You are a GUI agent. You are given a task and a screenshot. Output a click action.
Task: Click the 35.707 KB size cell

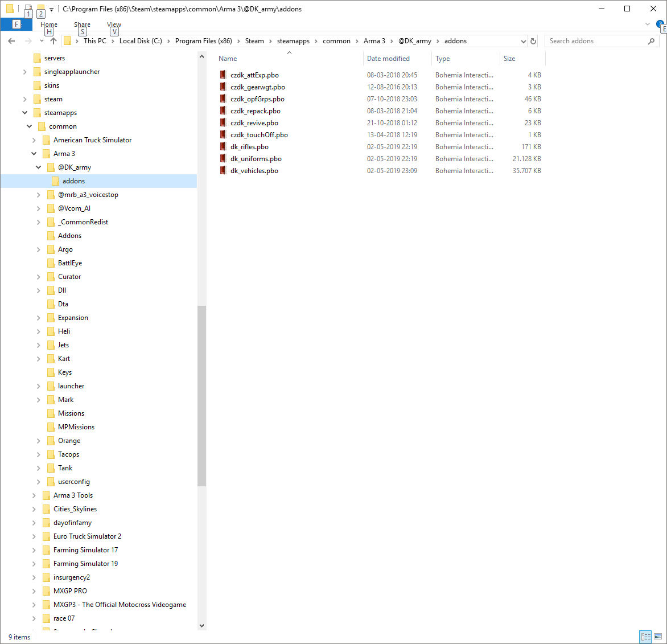pyautogui.click(x=526, y=171)
